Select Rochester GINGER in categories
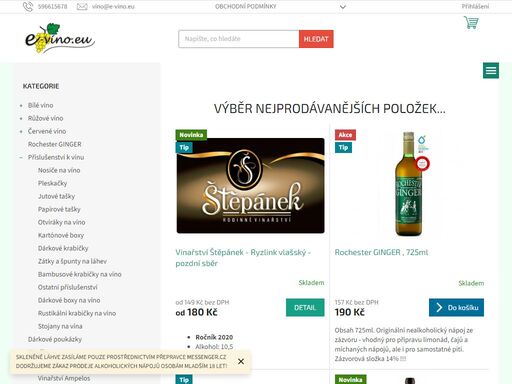Viewport: 512px width, 384px height. (x=55, y=144)
